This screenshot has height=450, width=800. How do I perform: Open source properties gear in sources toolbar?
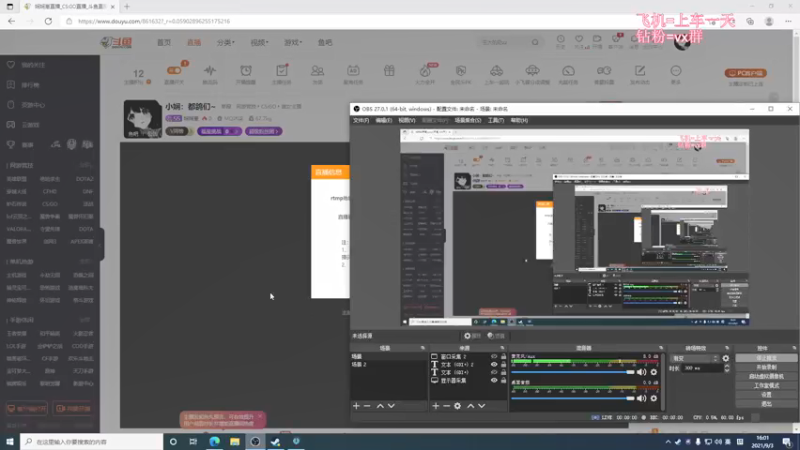[458, 406]
